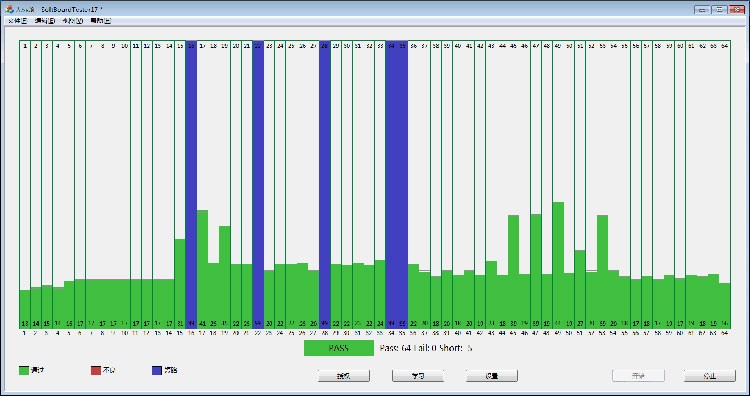The image size is (750, 396).
Task: Click the tall green bar for channel 53
Action: tap(602, 272)
